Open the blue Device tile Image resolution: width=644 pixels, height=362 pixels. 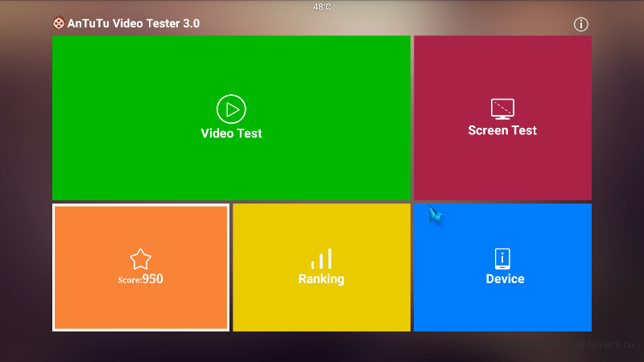click(x=502, y=267)
